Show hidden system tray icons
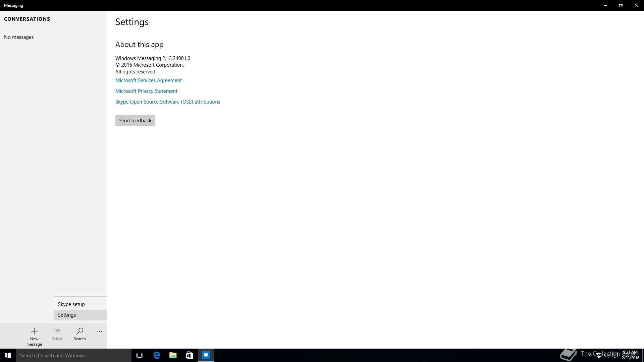 pos(590,355)
